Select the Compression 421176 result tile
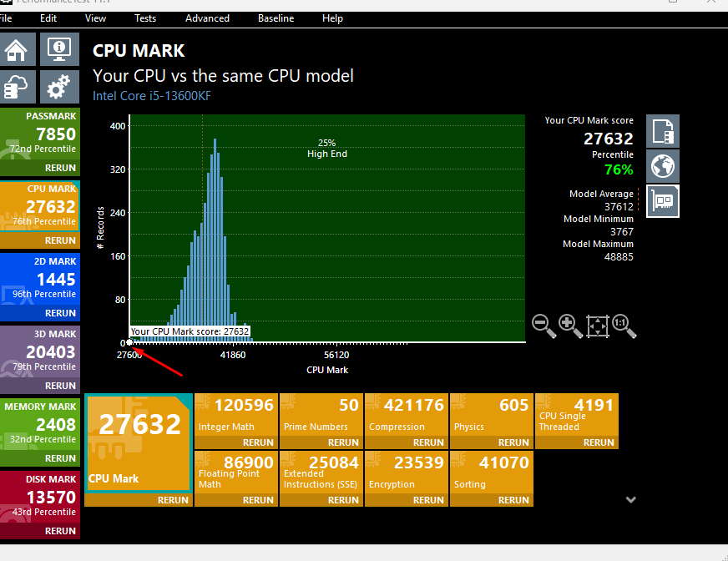The width and height of the screenshot is (728, 561). 407,415
